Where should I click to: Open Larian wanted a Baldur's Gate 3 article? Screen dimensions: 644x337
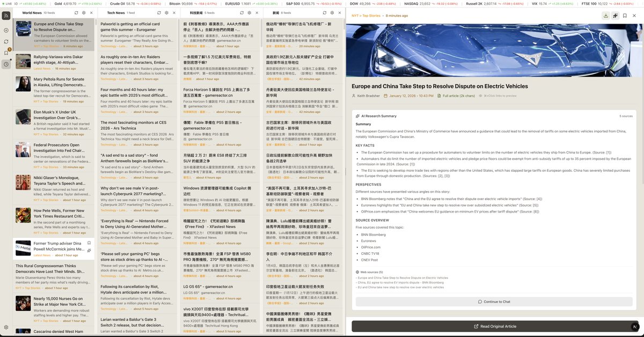pos(137,325)
